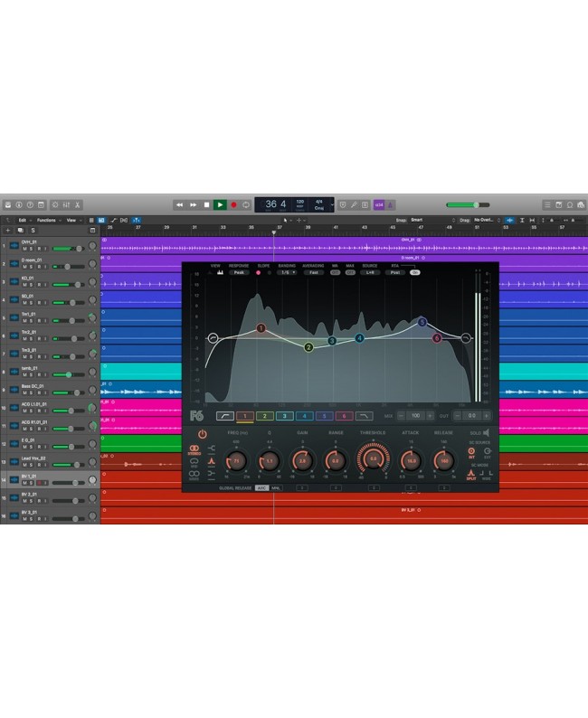Screen dimensions: 588x718
Task: Click the tuner icon in control bar
Action: pyautogui.click(x=354, y=204)
